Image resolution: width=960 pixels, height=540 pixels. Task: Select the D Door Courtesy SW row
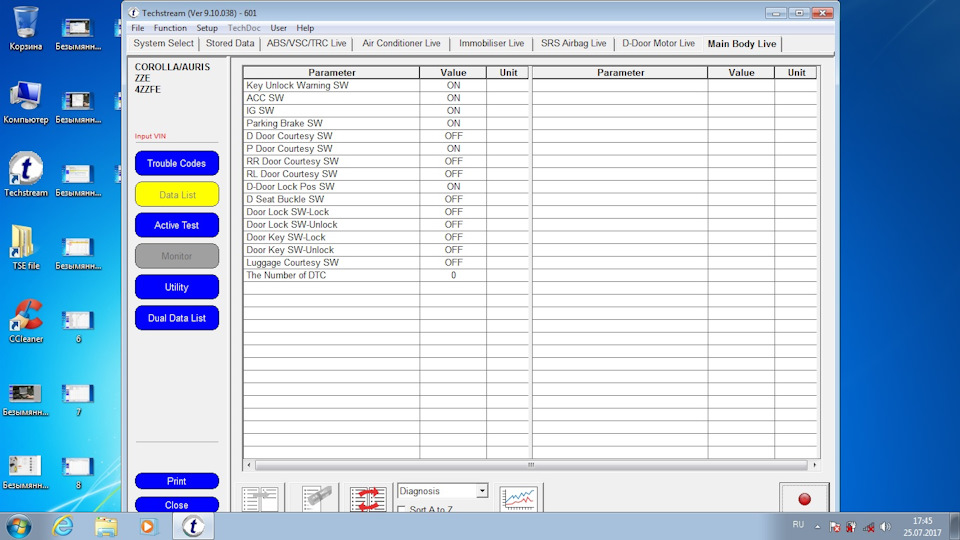tap(386, 136)
